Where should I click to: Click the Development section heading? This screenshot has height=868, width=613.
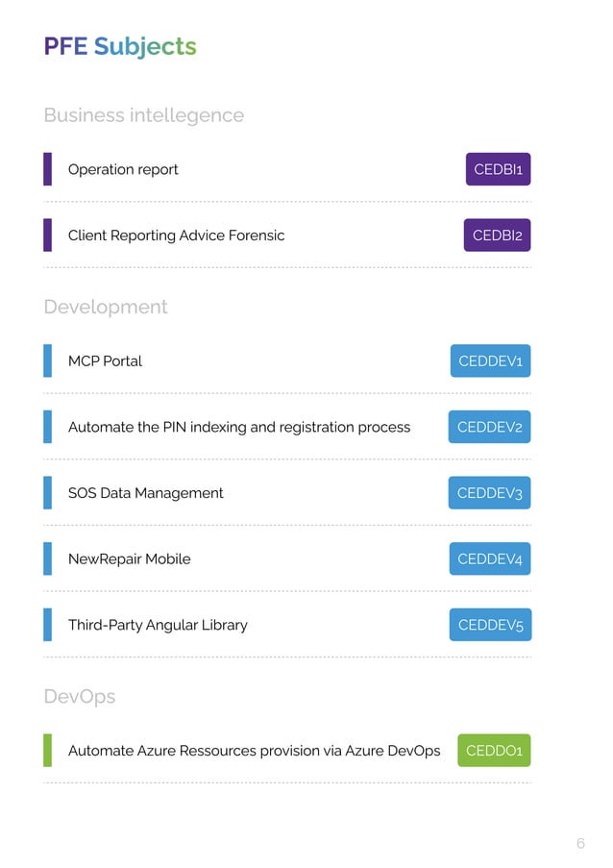[106, 307]
